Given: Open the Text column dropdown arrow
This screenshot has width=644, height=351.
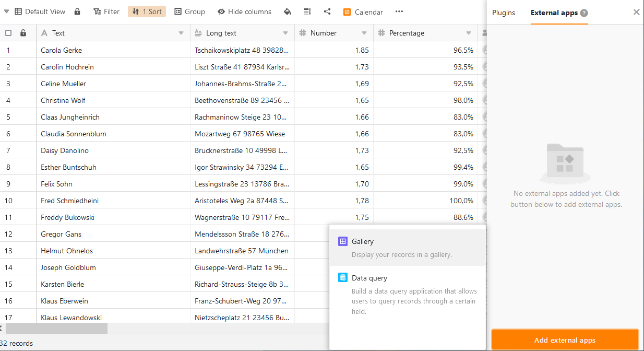Looking at the screenshot, I should [181, 33].
